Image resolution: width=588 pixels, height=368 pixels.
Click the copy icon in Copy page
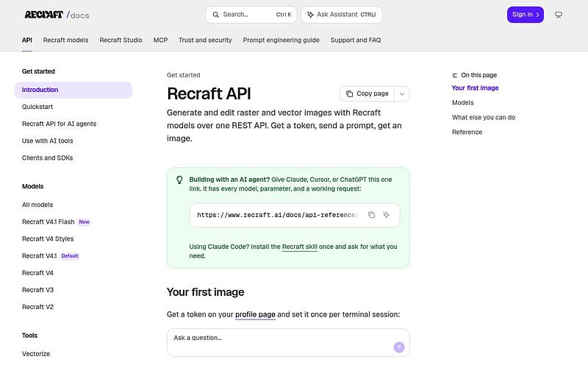(x=349, y=93)
